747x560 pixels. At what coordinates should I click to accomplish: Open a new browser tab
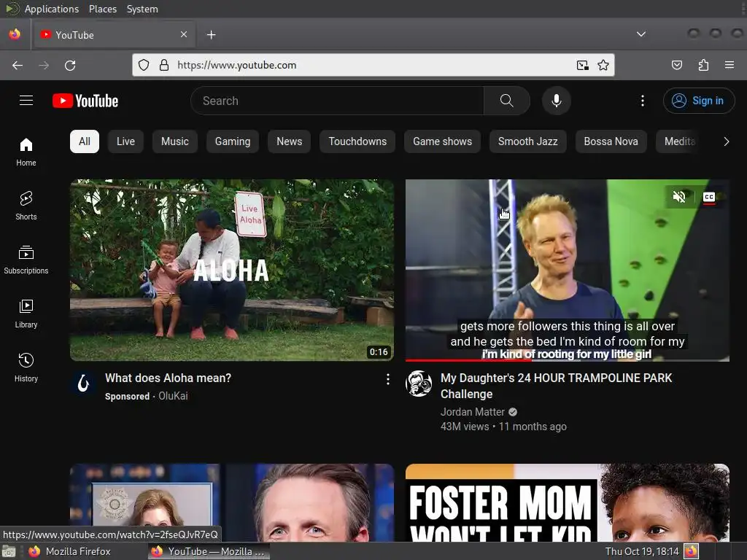pos(211,35)
